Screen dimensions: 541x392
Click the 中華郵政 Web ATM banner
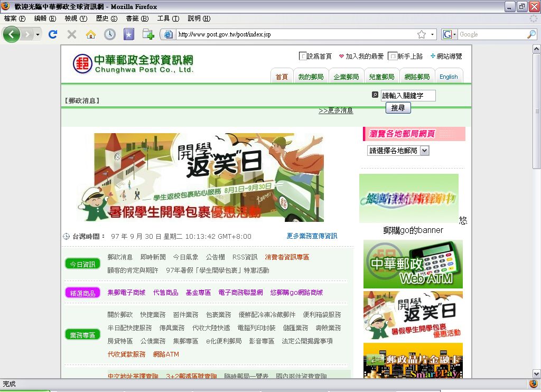413,264
